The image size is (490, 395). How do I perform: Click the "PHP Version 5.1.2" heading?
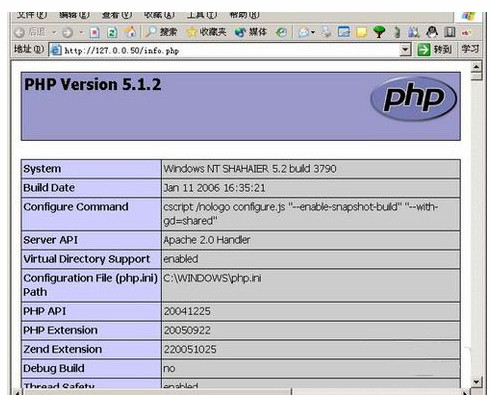click(x=93, y=84)
